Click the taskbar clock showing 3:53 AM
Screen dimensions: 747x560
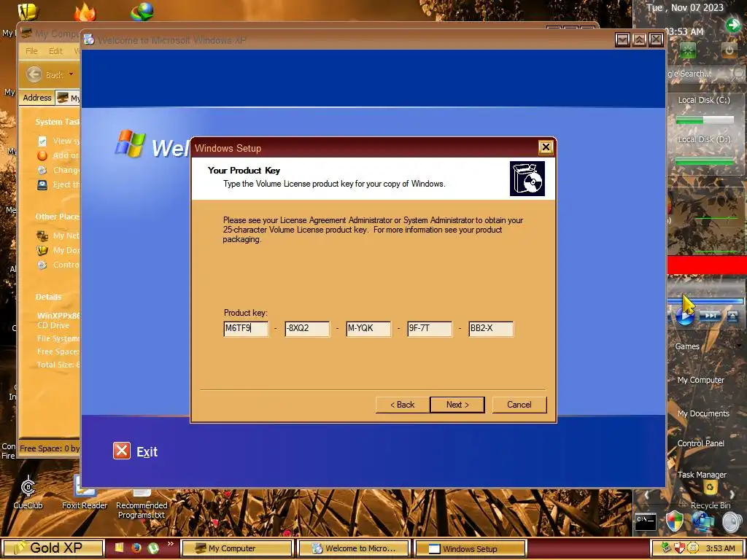coord(720,548)
